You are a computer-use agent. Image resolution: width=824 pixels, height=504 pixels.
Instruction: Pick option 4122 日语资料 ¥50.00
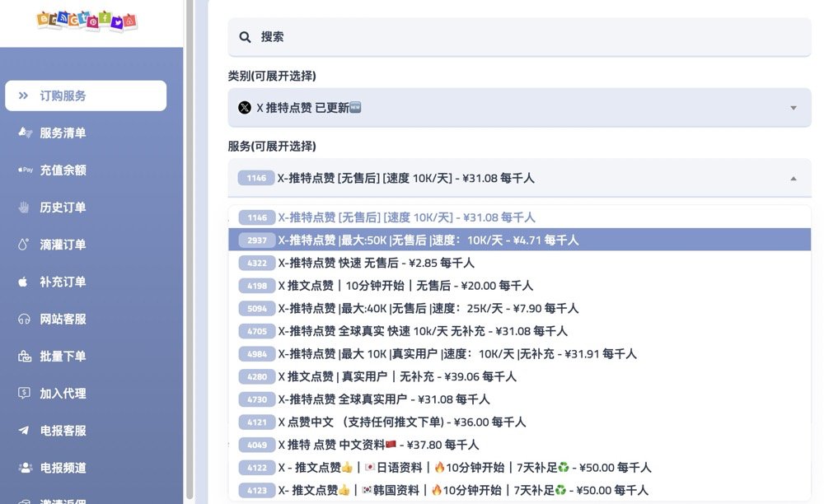pyautogui.click(x=519, y=467)
